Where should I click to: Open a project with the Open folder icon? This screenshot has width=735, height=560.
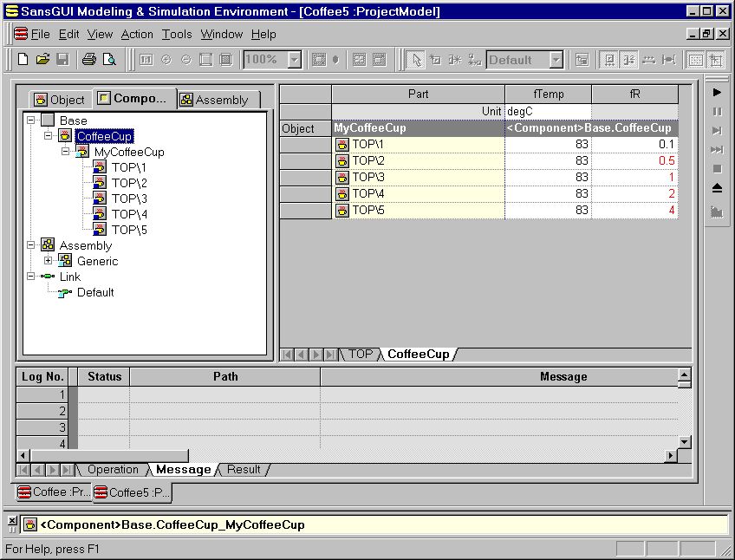coord(42,60)
